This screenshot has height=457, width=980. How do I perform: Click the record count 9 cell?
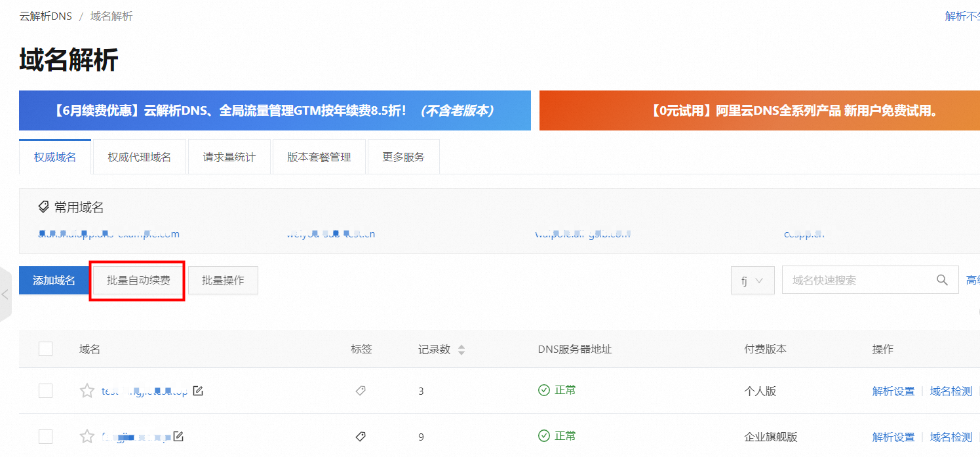point(421,437)
